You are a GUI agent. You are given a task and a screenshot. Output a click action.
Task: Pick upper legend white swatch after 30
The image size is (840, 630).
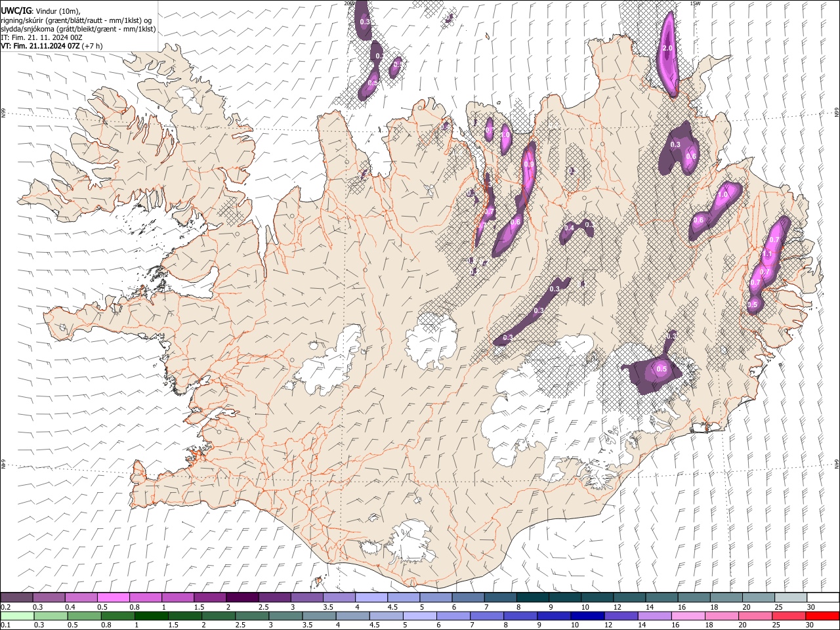pyautogui.click(x=824, y=597)
